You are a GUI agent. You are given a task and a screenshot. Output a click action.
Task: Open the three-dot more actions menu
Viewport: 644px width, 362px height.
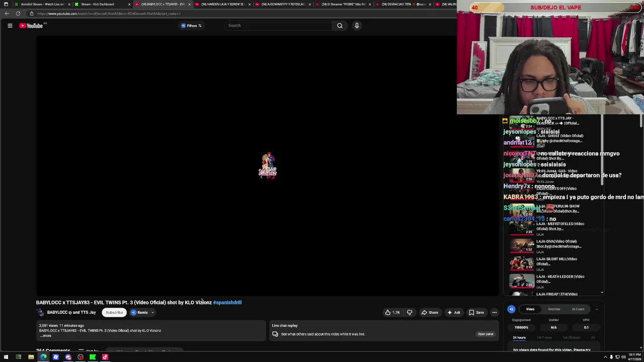tap(494, 312)
